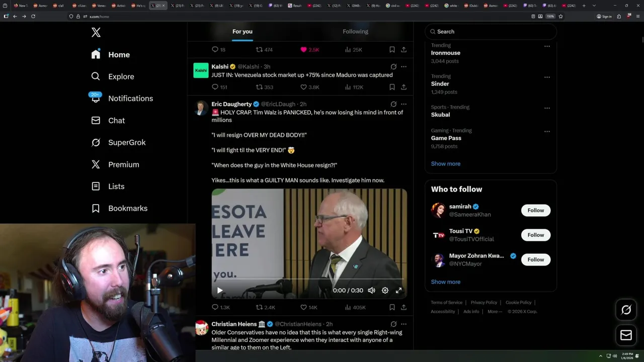Follow samirah

click(x=536, y=210)
